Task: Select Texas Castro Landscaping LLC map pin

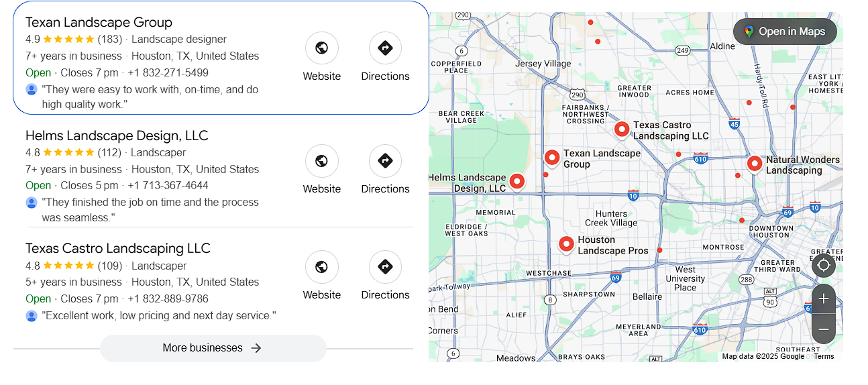Action: (x=622, y=129)
